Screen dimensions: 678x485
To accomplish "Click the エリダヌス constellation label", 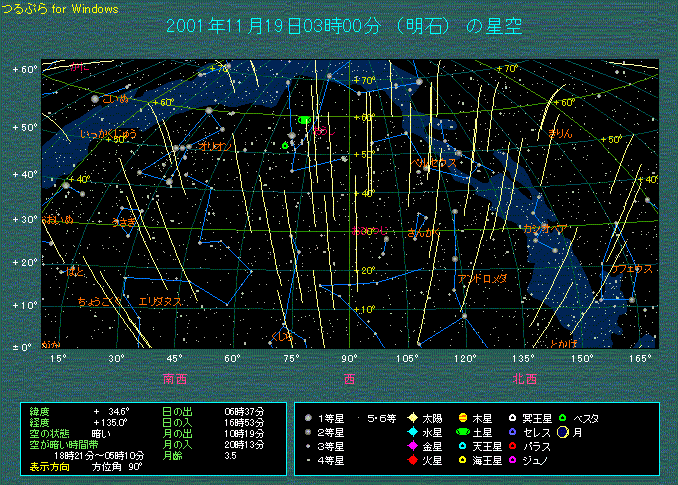I will click(160, 300).
